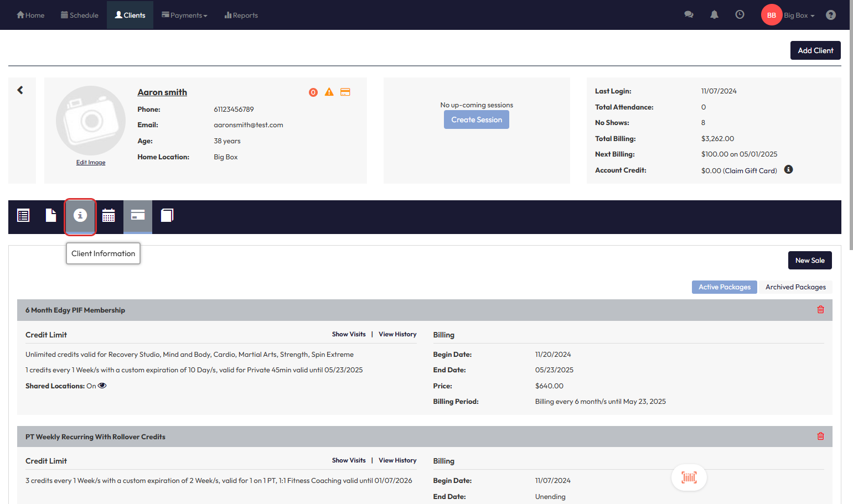
Task: Select the list summary icon tab
Action: [23, 216]
